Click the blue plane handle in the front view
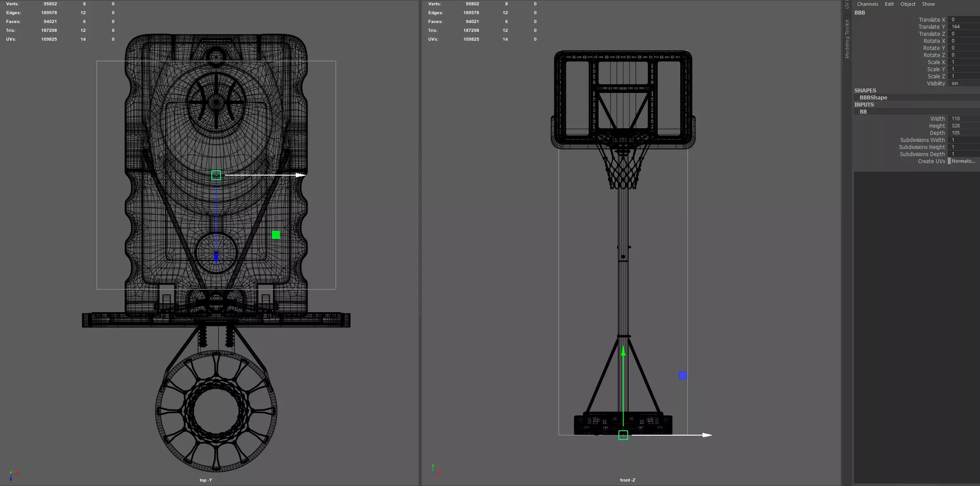 (683, 375)
